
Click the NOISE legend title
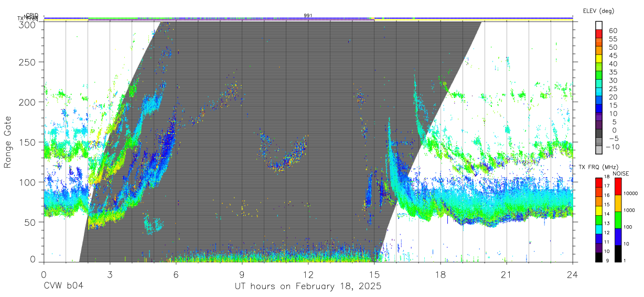point(620,173)
